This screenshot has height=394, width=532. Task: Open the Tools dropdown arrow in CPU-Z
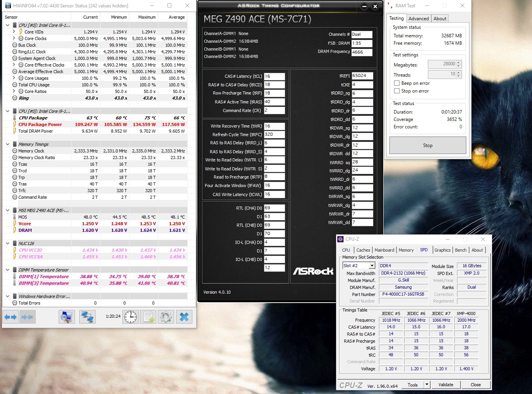pos(427,385)
